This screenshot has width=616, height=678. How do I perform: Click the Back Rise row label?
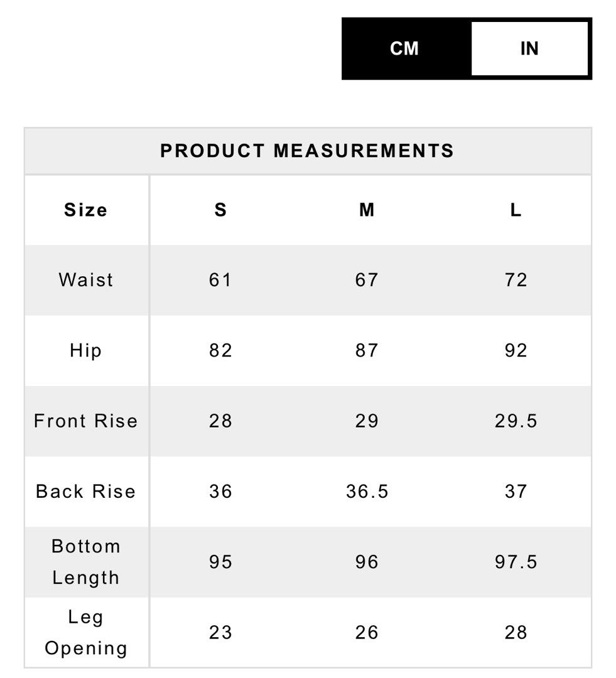85,491
